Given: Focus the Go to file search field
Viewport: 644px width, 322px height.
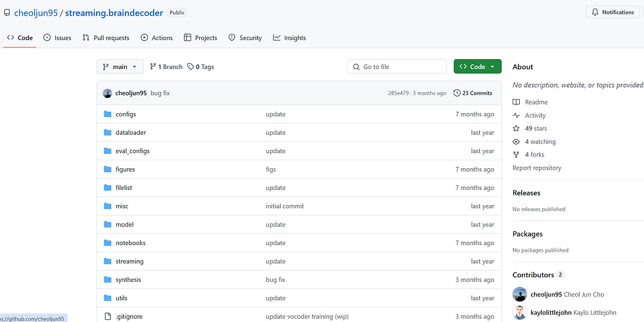Looking at the screenshot, I should 397,66.
